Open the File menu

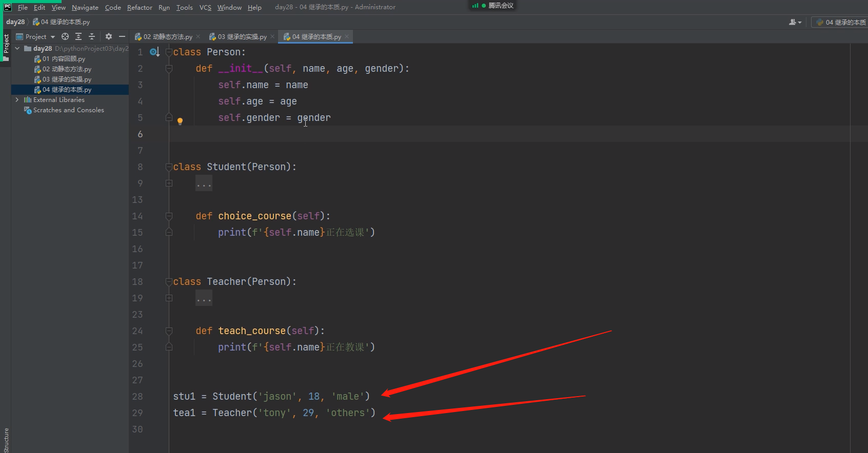23,7
